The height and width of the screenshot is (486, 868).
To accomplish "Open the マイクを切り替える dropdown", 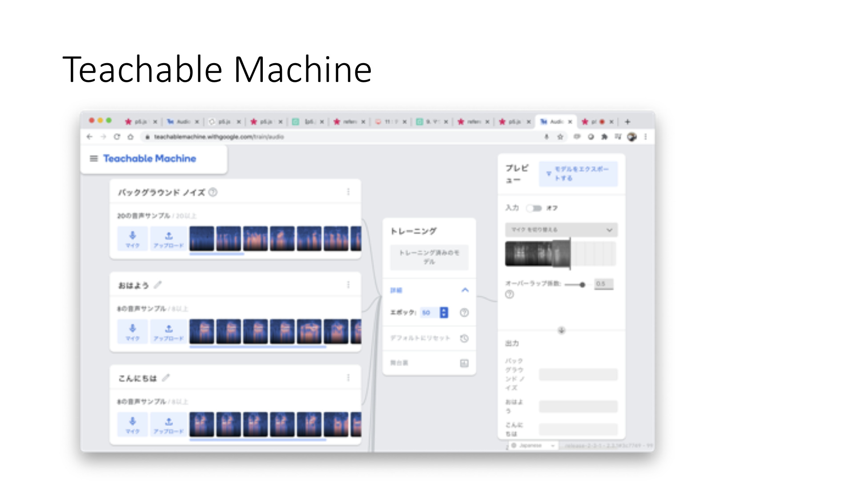I will coord(559,230).
